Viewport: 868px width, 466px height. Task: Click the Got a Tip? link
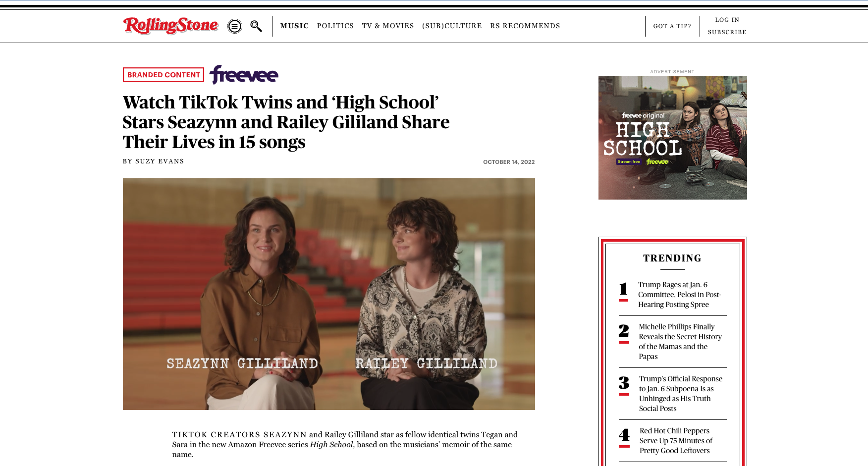(672, 26)
